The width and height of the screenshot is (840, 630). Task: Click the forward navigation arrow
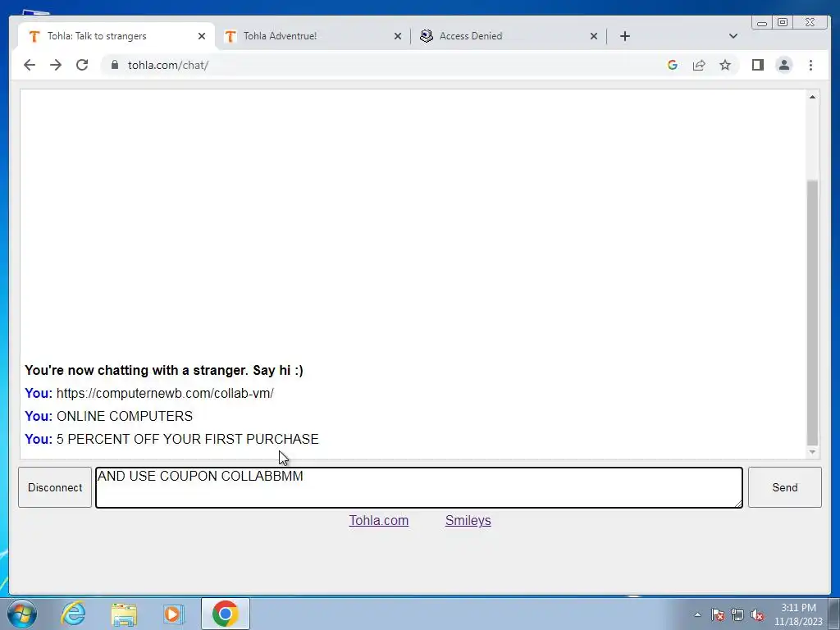click(x=56, y=65)
